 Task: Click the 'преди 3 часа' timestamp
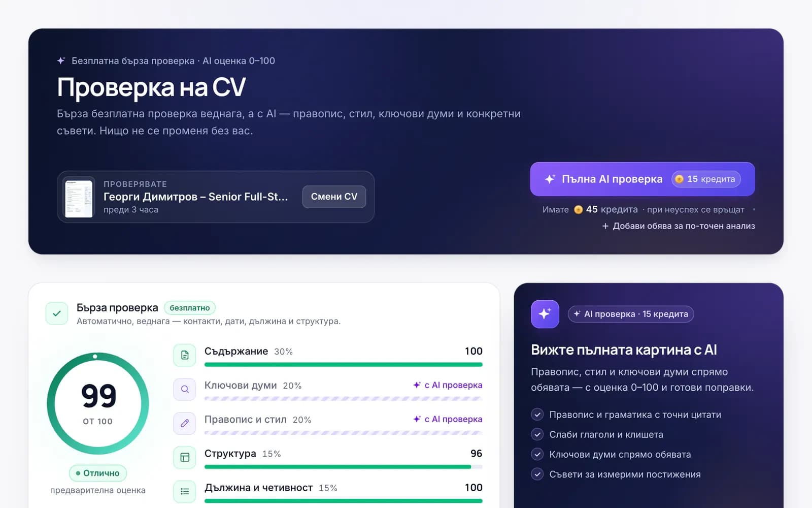(x=131, y=210)
